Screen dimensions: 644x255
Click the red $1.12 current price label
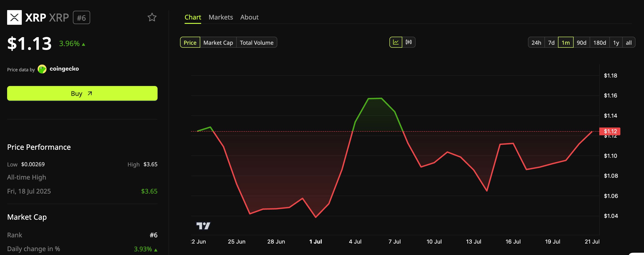tap(610, 131)
